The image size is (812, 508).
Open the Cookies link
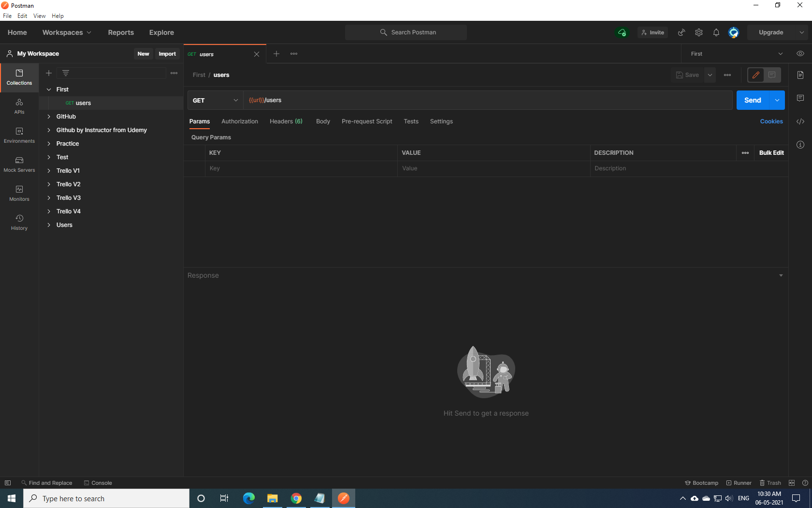pos(771,121)
